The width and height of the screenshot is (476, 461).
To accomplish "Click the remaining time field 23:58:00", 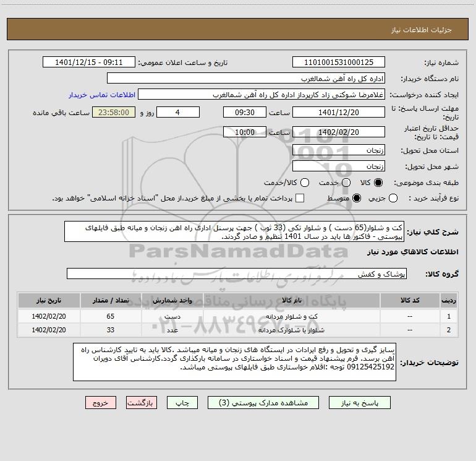I will pyautogui.click(x=114, y=112).
